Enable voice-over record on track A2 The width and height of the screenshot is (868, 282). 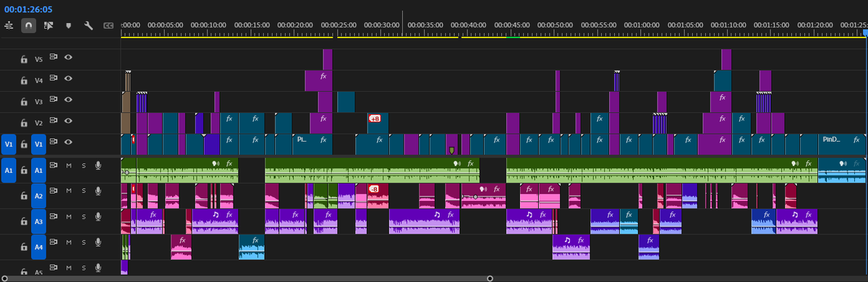pyautogui.click(x=98, y=191)
